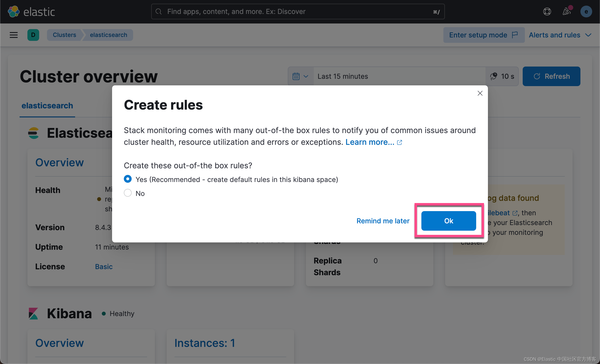Click the Learn more external link icon
Screen dimensions: 600x364
pos(399,142)
